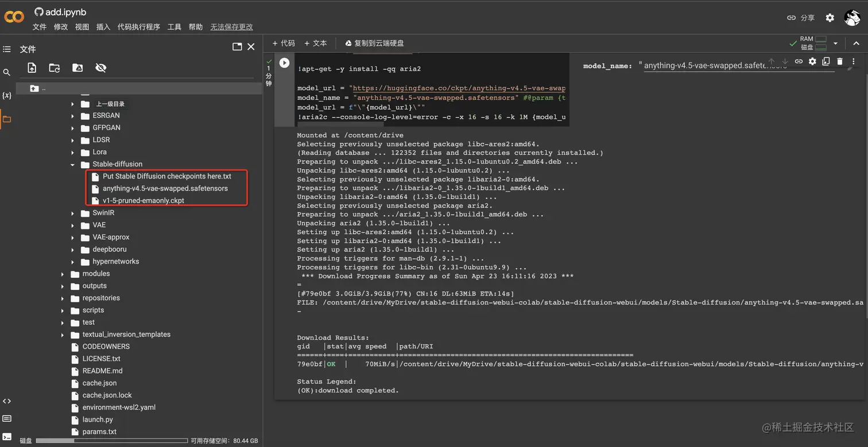Add a code cell with + 代码
Viewport: 868px width, 447px height.
click(284, 43)
